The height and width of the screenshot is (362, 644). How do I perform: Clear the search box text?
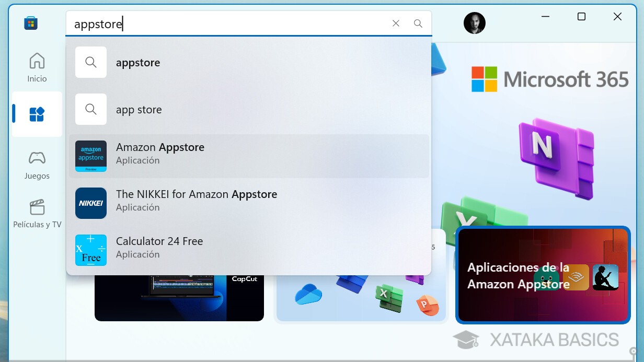tap(396, 23)
